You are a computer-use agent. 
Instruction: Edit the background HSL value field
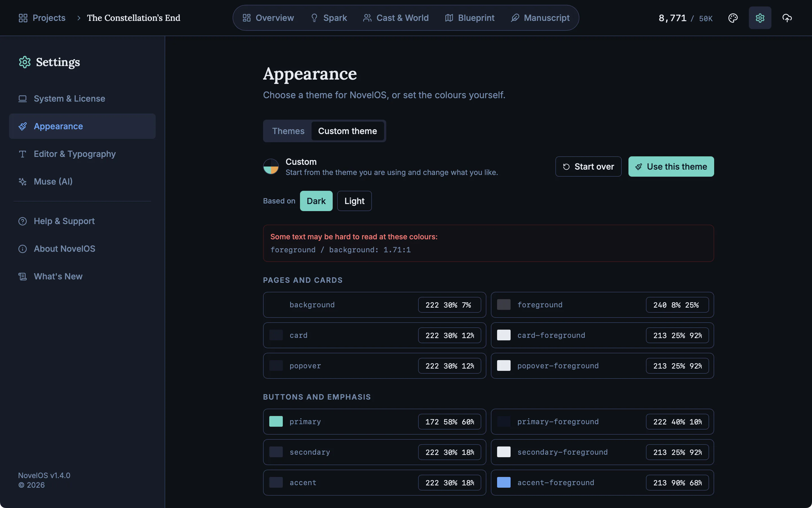pos(450,305)
